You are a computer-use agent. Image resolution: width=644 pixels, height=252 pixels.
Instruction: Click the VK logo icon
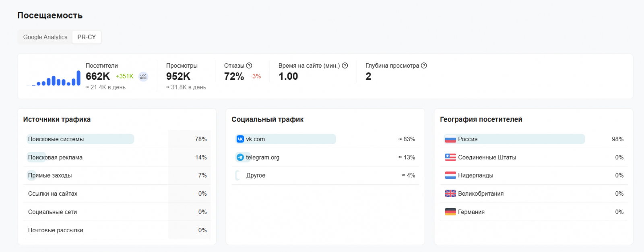[x=240, y=139]
